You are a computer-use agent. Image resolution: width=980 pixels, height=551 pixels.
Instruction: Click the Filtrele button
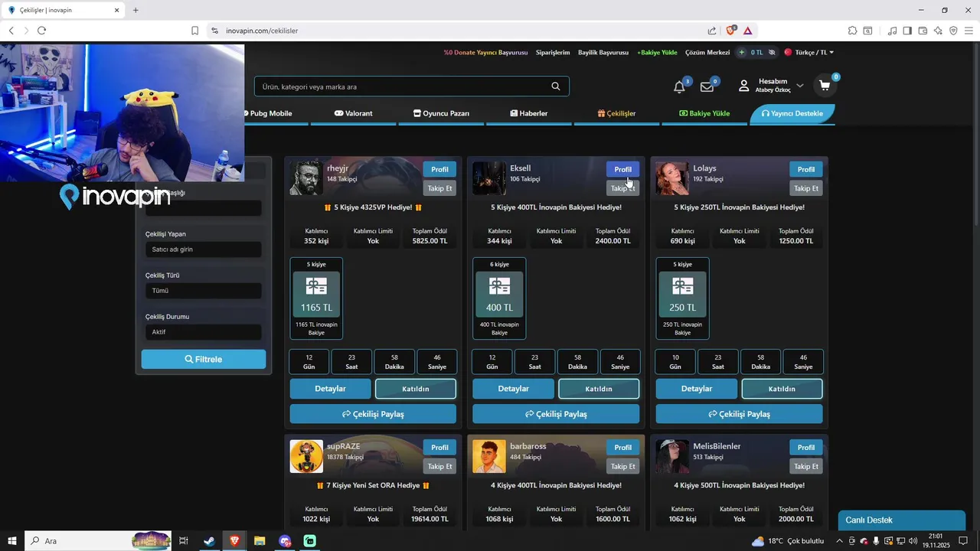point(204,359)
